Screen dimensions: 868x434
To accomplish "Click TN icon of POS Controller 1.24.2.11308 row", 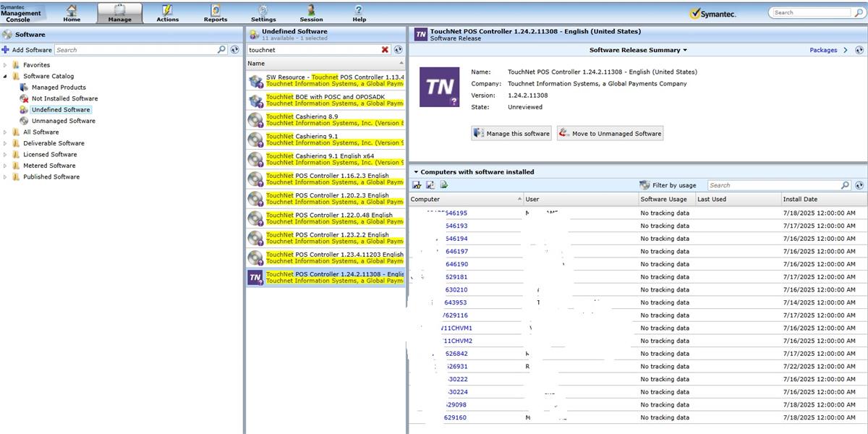I will click(x=255, y=277).
